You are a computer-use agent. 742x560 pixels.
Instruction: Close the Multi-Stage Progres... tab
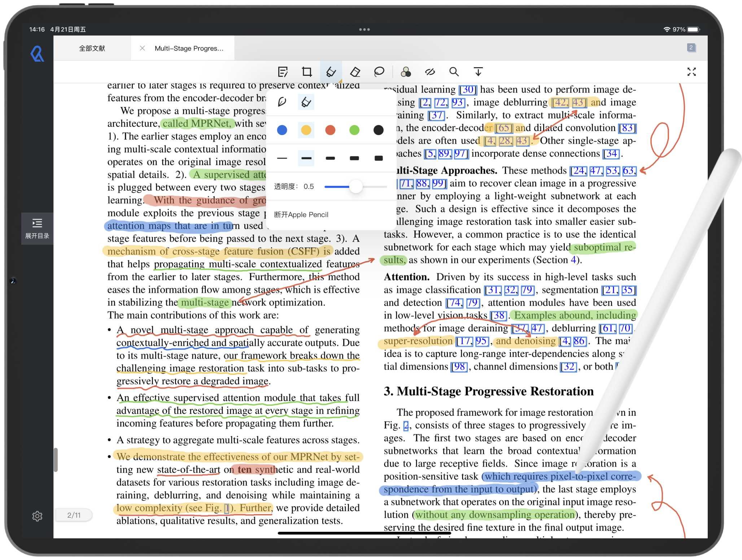click(x=142, y=48)
